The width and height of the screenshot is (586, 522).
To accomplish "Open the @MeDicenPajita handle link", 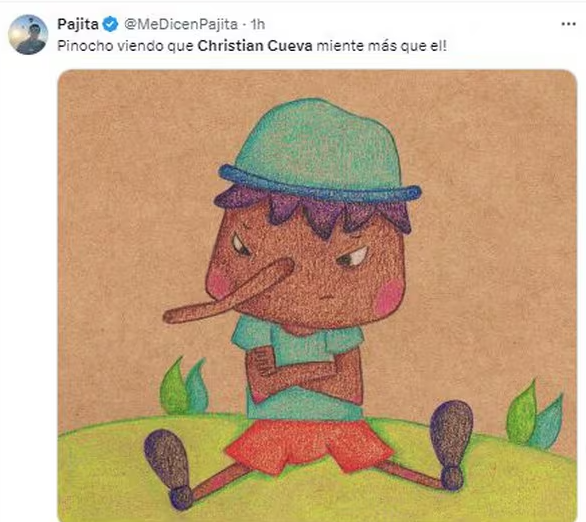I will pyautogui.click(x=181, y=25).
